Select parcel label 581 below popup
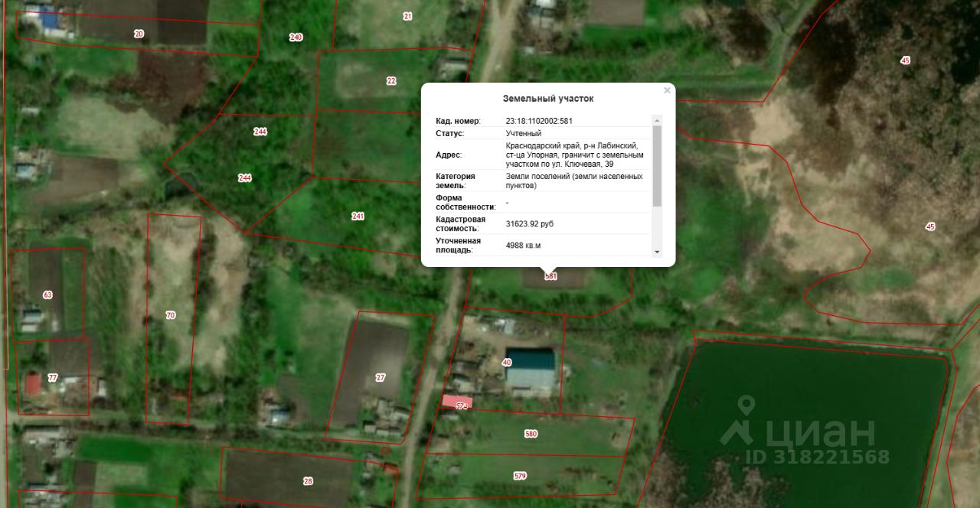Viewport: 980px width, 508px height. click(550, 276)
